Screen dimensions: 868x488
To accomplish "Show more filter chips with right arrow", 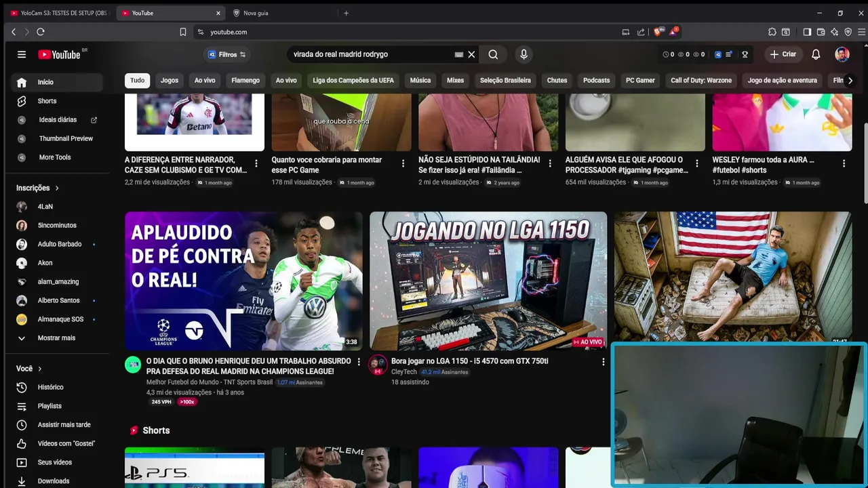I will point(850,80).
